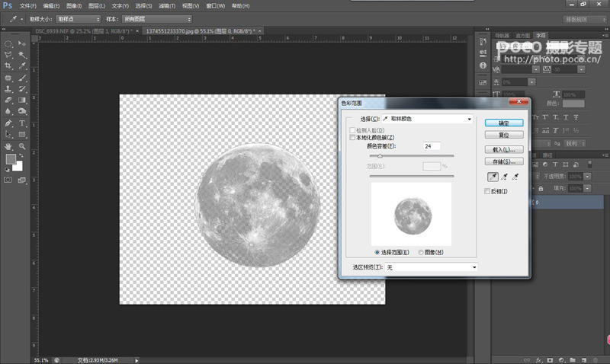Image resolution: width=610 pixels, height=364 pixels.
Task: Reset default foreground and background colors
Action: coord(7,169)
